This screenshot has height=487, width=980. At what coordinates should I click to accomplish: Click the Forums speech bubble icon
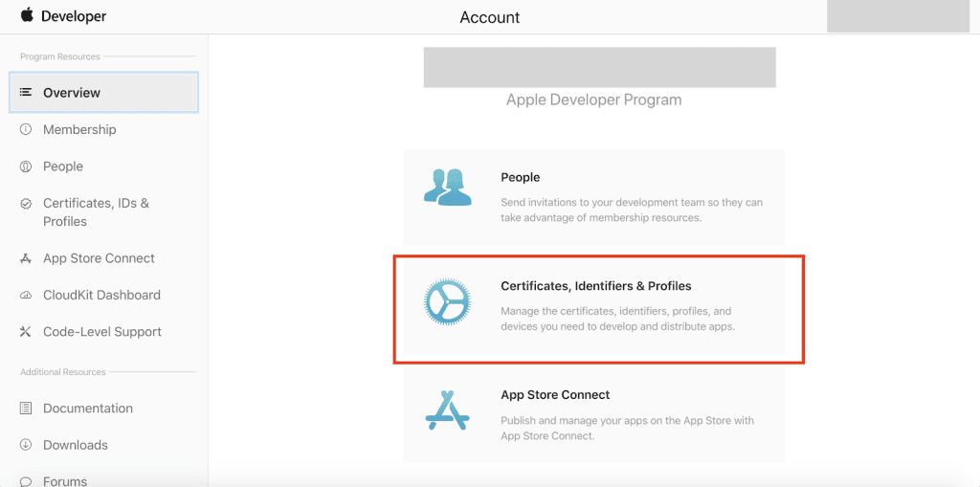tap(26, 481)
